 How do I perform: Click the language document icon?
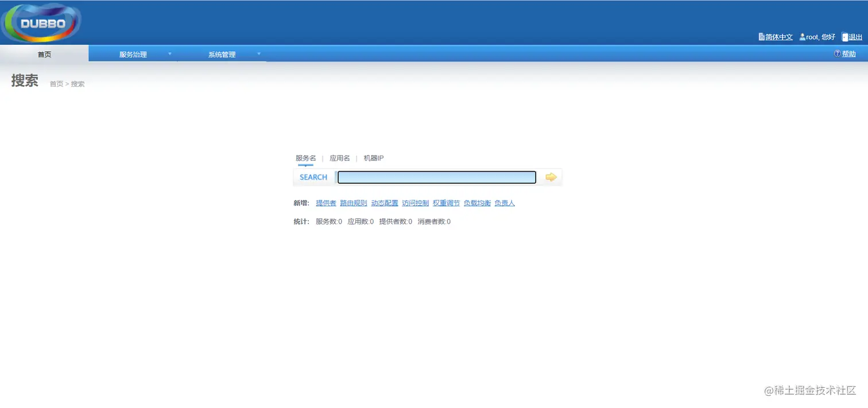coord(762,37)
